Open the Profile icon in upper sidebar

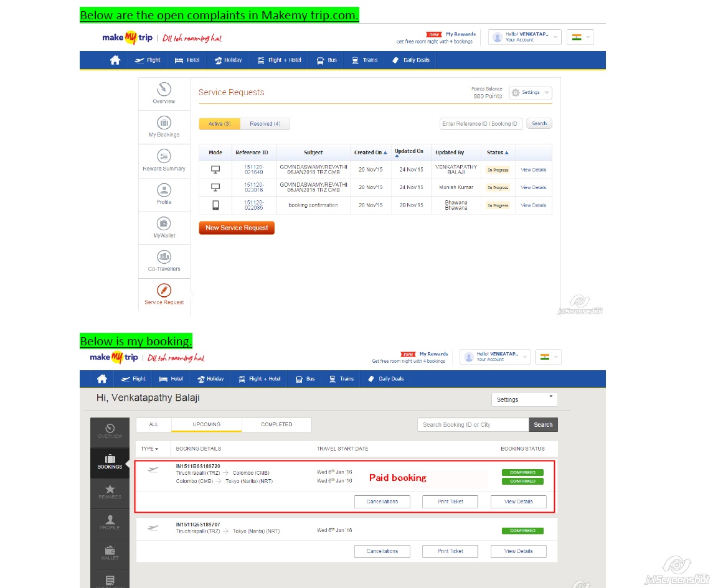(x=164, y=190)
